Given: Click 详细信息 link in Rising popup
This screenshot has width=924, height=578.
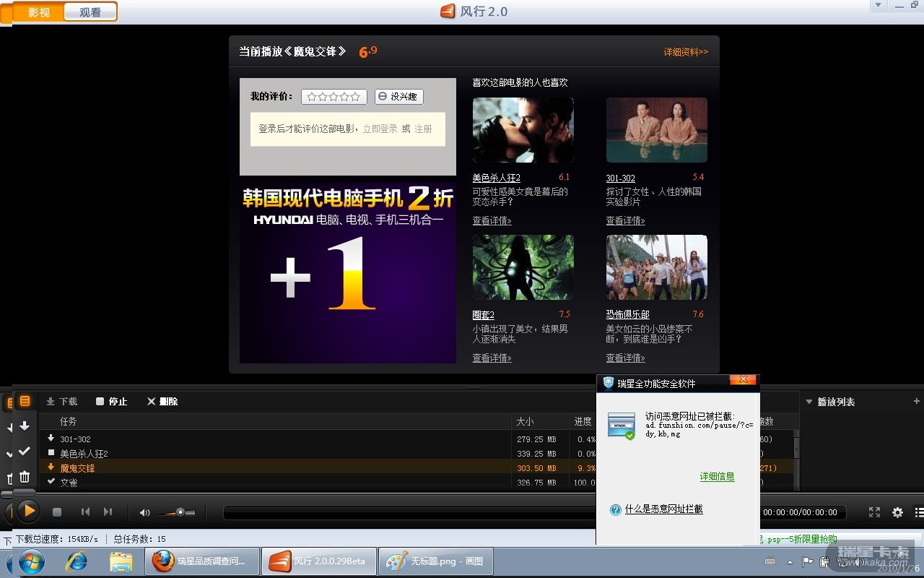Looking at the screenshot, I should pyautogui.click(x=718, y=477).
